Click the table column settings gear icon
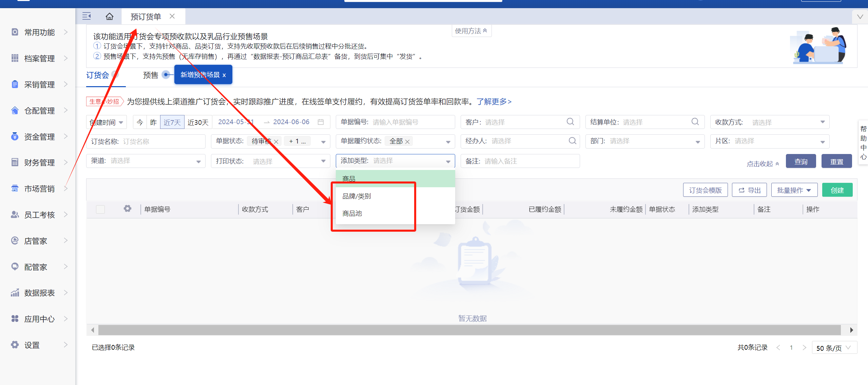 point(127,209)
